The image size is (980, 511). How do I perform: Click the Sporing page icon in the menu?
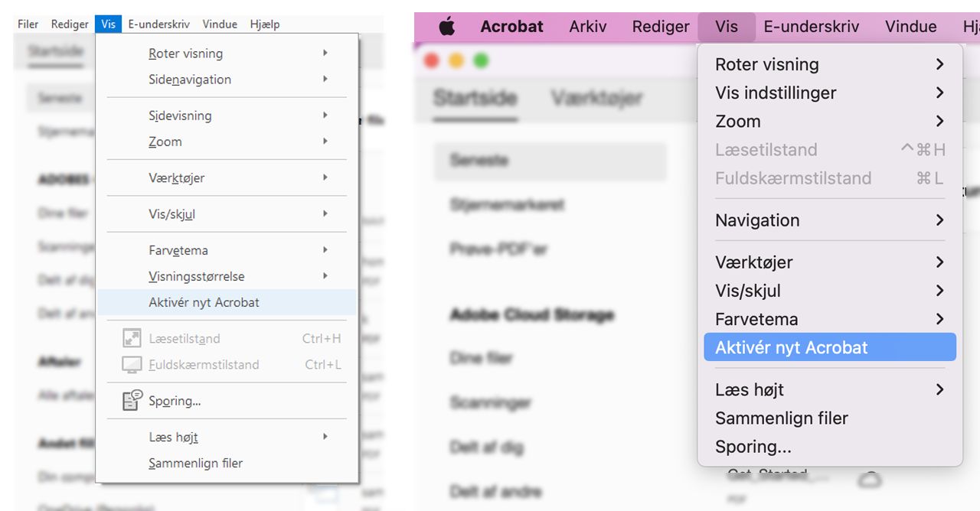click(130, 400)
